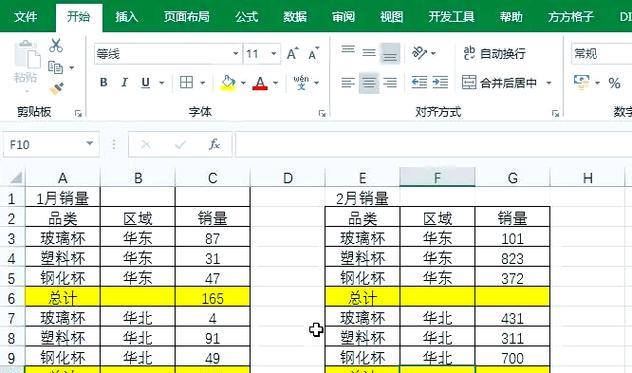Click the Decrease Font Size icon

pyautogui.click(x=314, y=53)
